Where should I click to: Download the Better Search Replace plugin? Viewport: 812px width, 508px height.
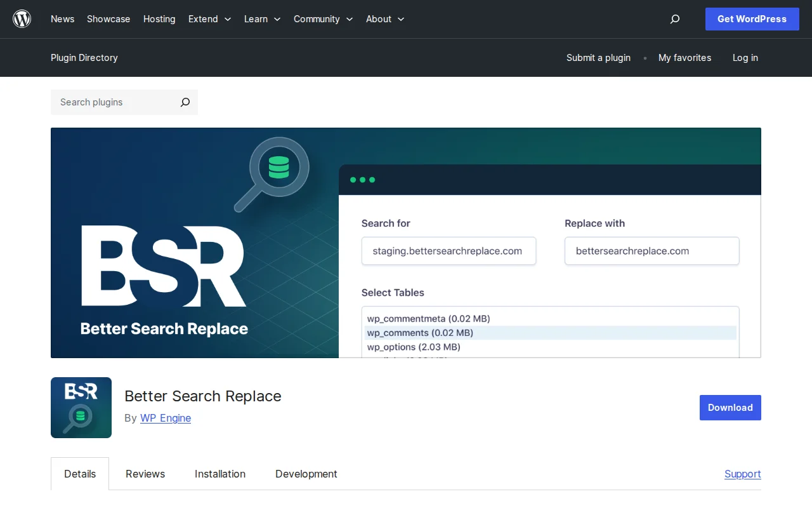point(730,408)
